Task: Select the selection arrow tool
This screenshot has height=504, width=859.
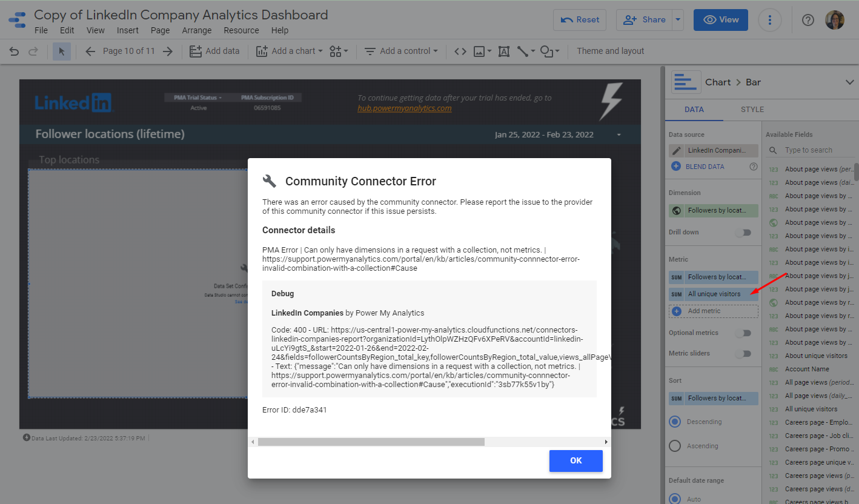Action: [61, 51]
